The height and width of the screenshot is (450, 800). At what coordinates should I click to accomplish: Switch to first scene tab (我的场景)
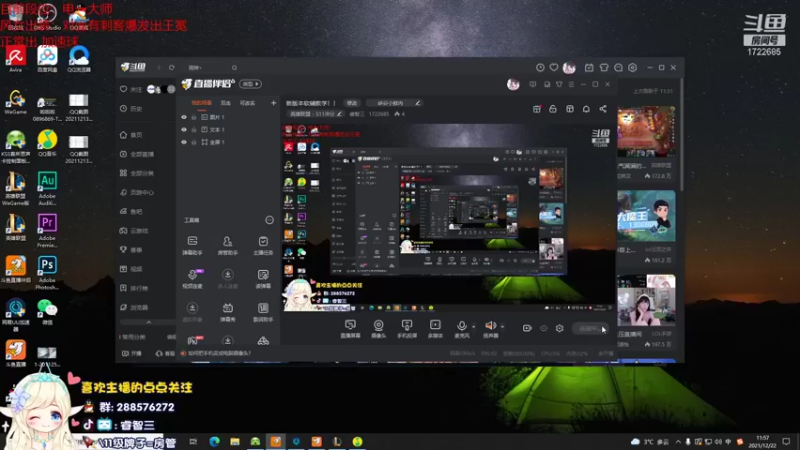(x=202, y=103)
